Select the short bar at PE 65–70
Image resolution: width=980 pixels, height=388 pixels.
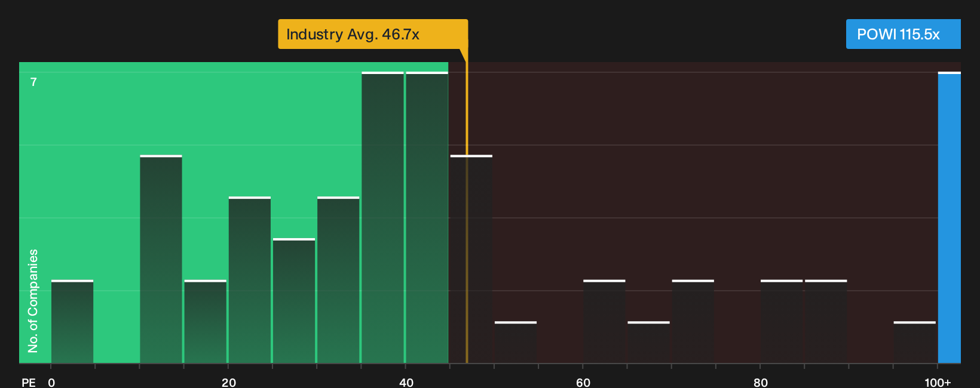(649, 343)
